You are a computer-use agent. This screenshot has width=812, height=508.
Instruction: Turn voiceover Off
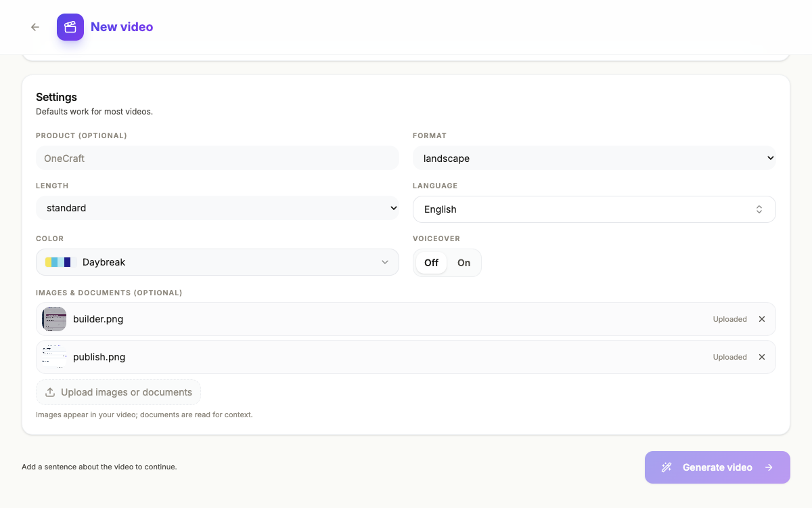432,263
